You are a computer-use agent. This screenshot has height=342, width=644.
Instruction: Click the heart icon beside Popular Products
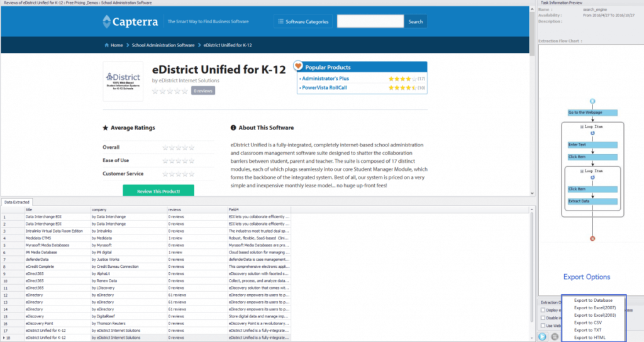(298, 65)
